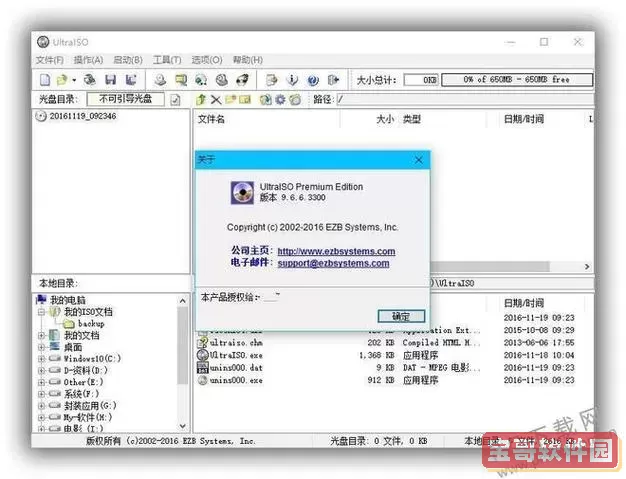626x479 pixels.
Task: Collapse the 我的ISO文档 tree node
Action: click(x=41, y=312)
